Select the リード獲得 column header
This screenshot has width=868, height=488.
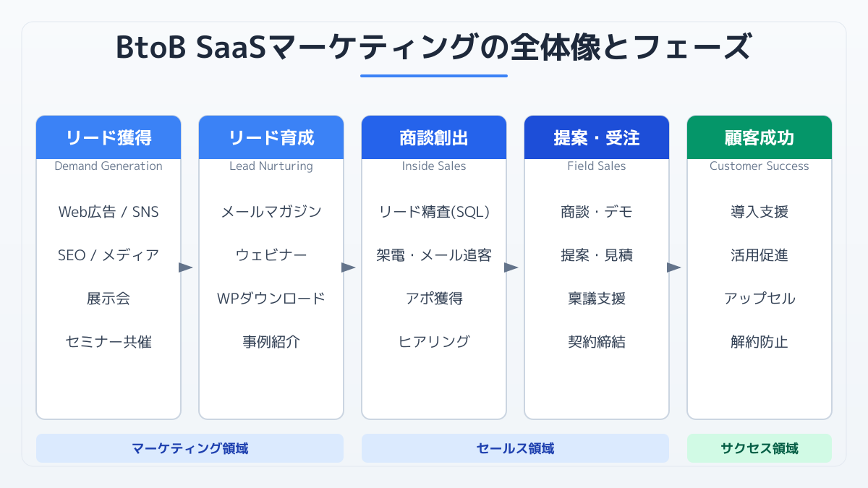(109, 137)
